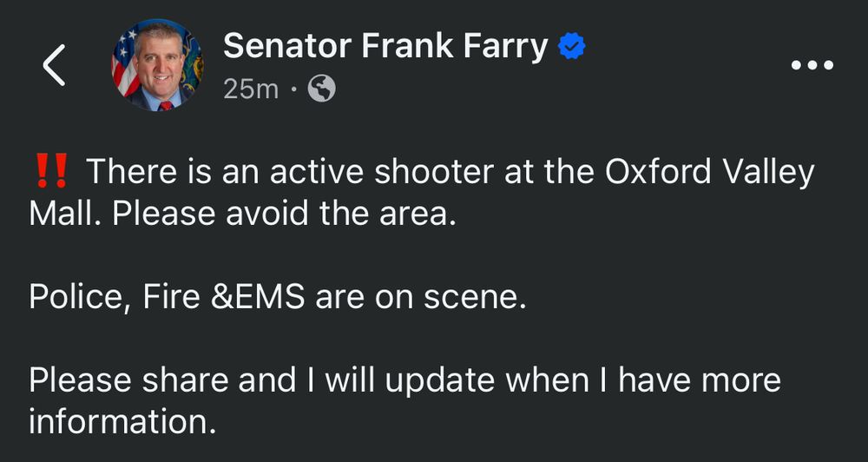Click the 'when I have more' text
Viewport: 868px width, 462px height.
click(644, 380)
